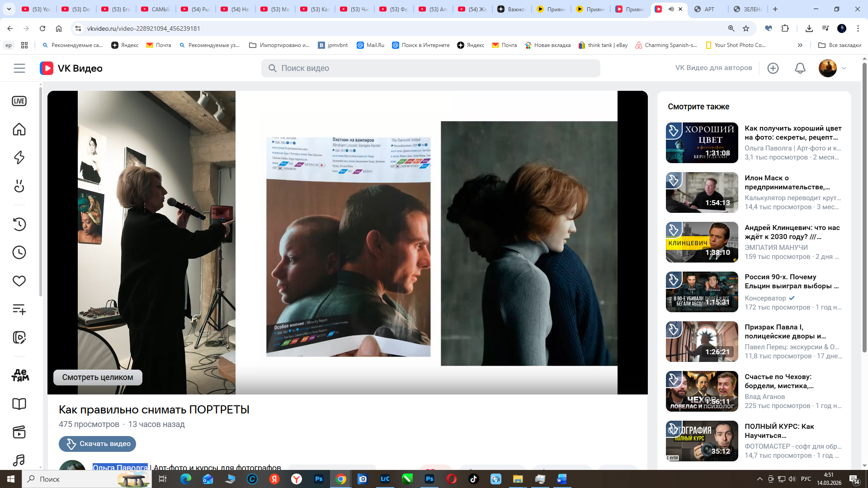Mute the playing tab via speaker icon

point(671,9)
